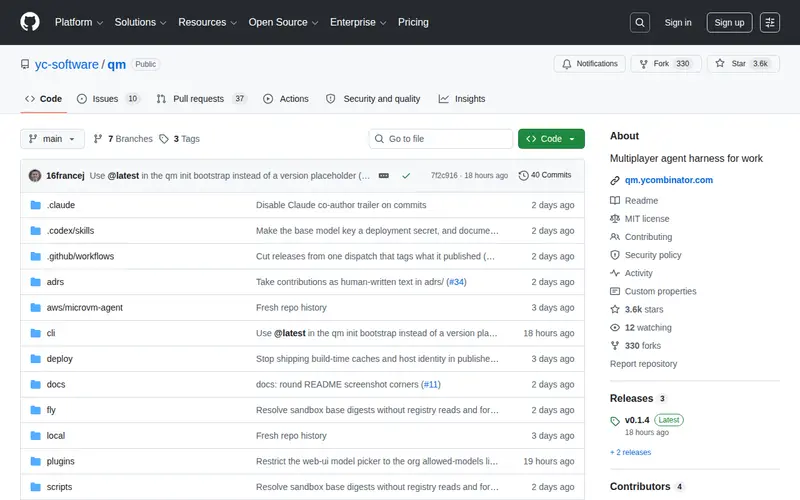The width and height of the screenshot is (800, 500).
Task: Open the local folder name
Action: coord(56,436)
